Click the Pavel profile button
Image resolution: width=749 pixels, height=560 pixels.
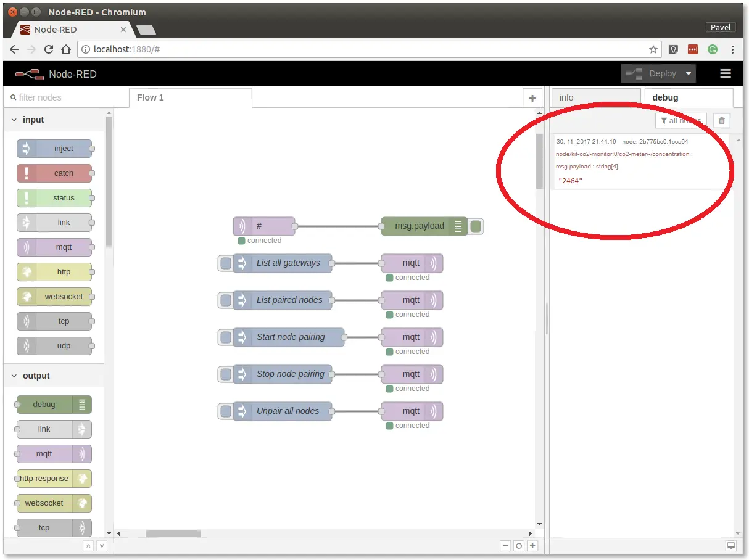[x=721, y=27]
